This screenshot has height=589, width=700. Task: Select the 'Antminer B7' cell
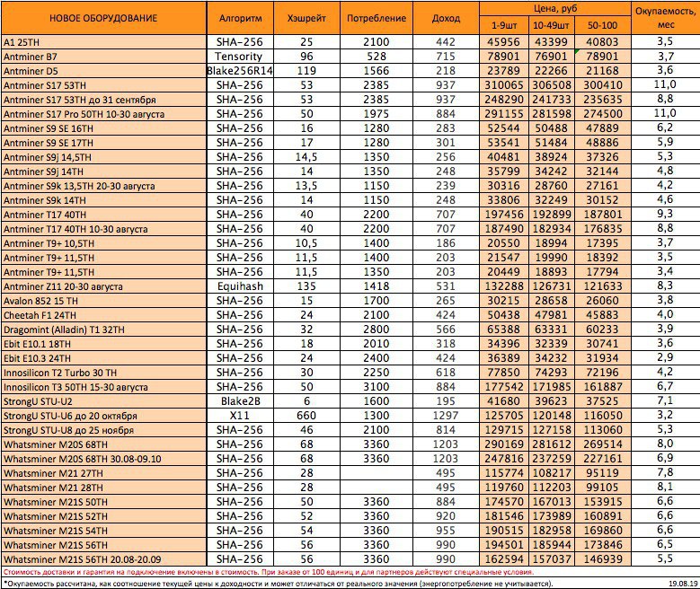[x=103, y=57]
